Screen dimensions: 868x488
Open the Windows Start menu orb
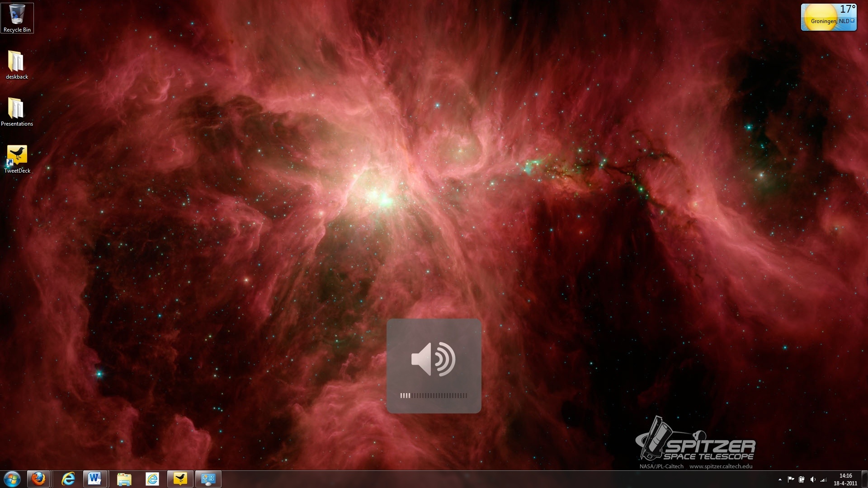[12, 479]
